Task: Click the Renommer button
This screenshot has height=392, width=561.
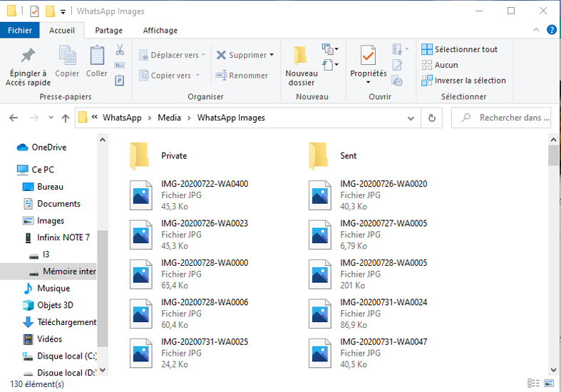Action: coord(242,76)
